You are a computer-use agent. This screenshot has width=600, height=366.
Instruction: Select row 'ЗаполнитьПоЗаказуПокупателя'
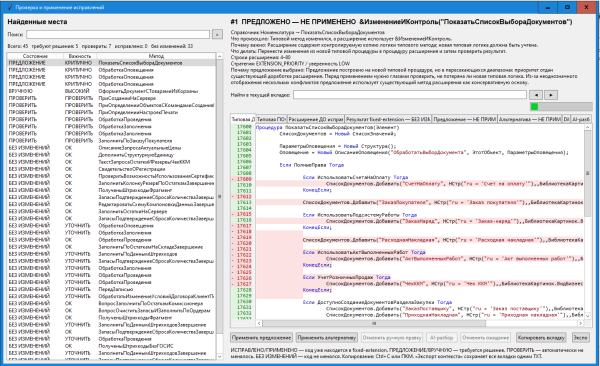tap(111, 141)
